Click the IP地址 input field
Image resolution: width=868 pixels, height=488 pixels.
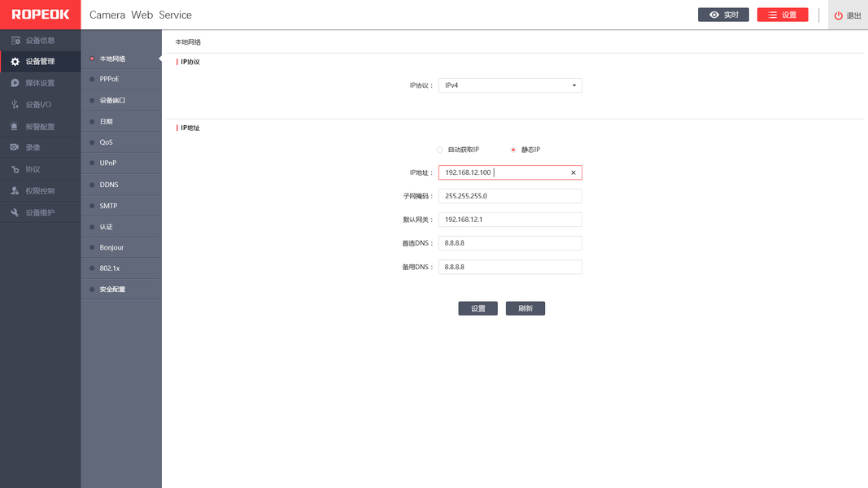510,172
